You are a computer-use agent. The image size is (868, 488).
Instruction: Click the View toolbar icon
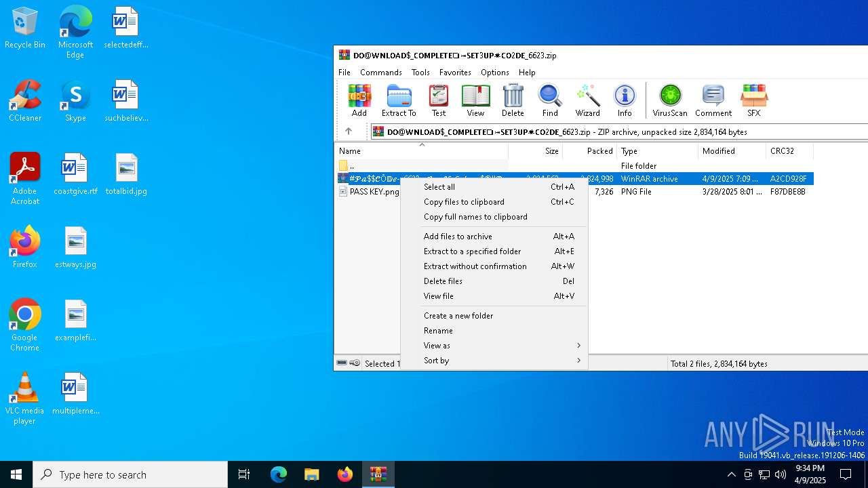[475, 100]
